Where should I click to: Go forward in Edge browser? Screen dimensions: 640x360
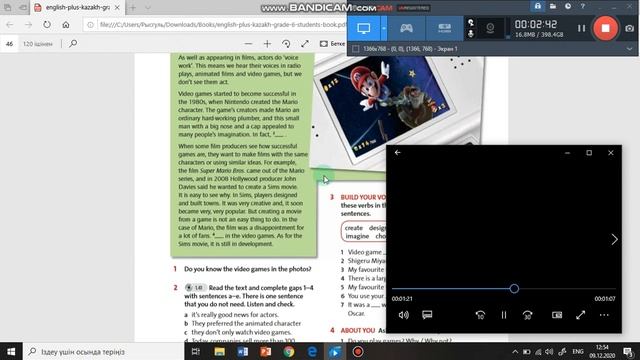tap(28, 25)
